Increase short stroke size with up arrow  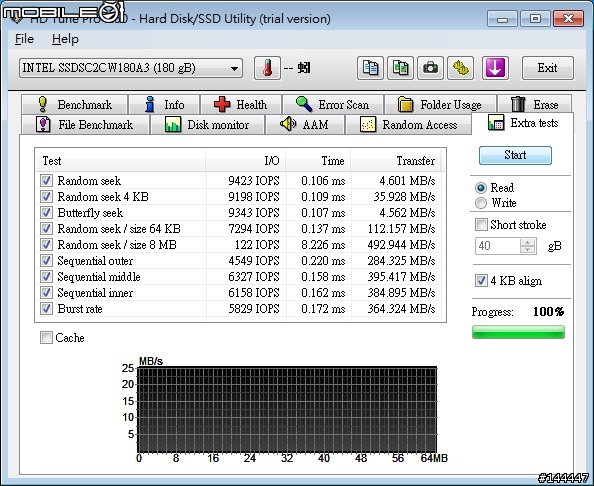click(527, 242)
